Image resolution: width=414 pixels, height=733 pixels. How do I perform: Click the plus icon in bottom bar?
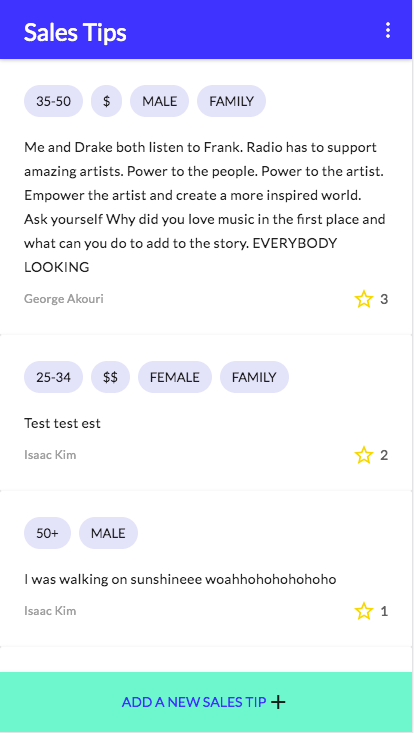tap(278, 702)
